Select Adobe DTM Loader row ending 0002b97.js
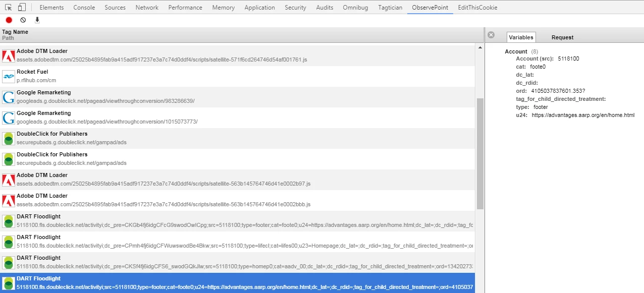 tap(238, 180)
